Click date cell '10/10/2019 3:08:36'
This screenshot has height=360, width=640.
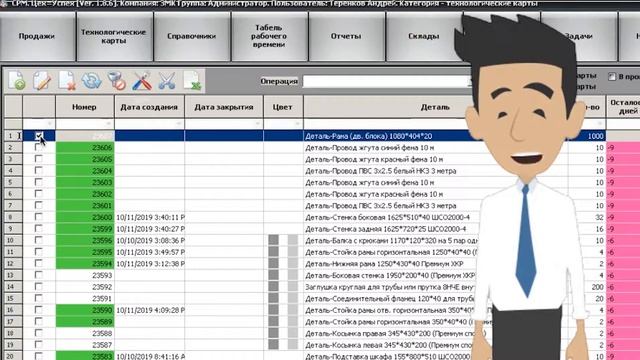point(150,240)
